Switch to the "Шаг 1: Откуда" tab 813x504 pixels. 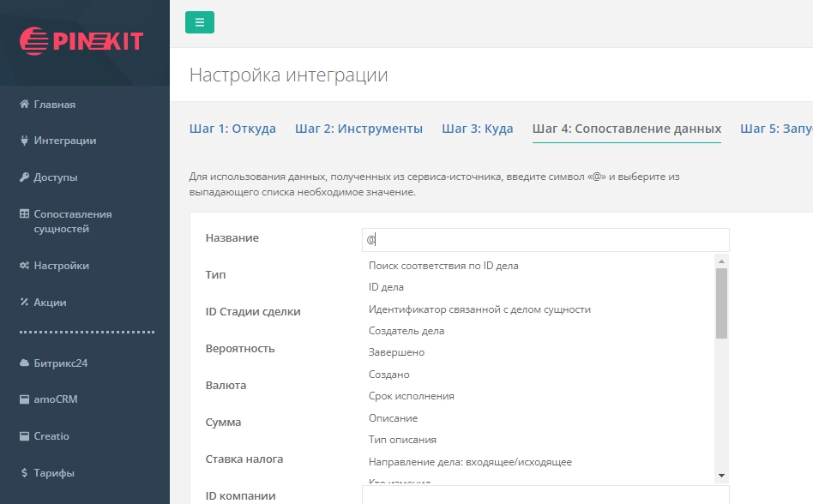coord(232,128)
